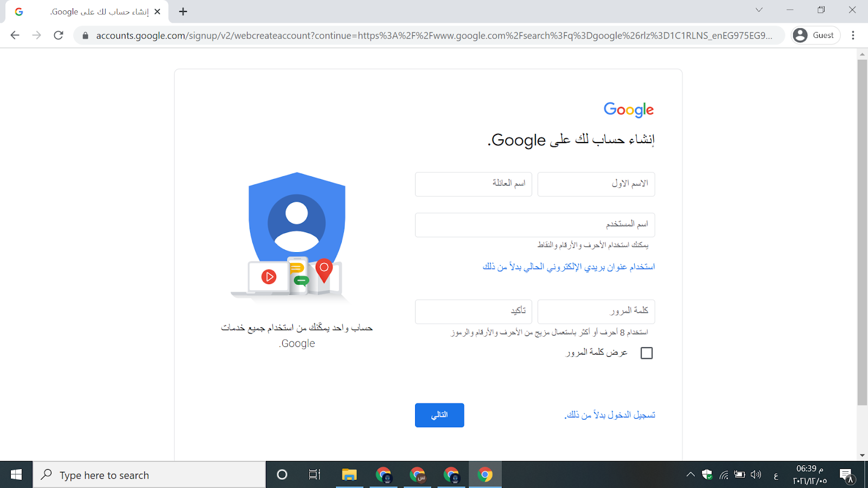Focus the username (اسم المستخدم) input field
The height and width of the screenshot is (488, 868).
pos(535,225)
